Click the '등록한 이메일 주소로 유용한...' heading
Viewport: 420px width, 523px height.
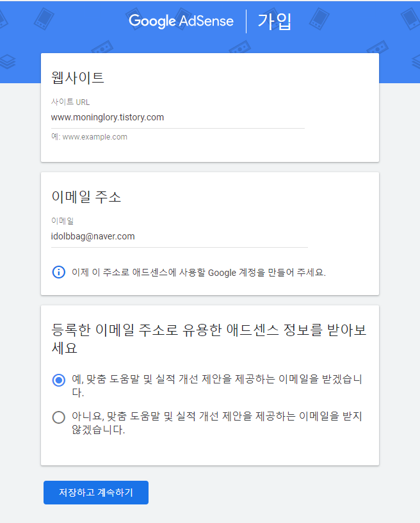[209, 339]
